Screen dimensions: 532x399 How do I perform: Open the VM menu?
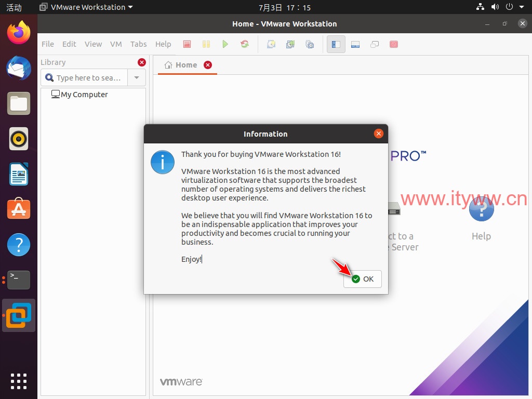click(x=116, y=44)
